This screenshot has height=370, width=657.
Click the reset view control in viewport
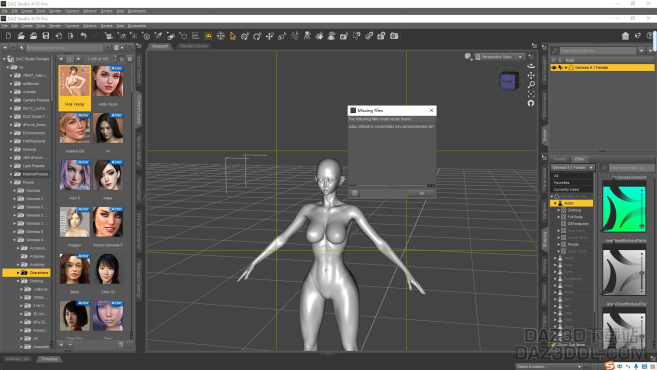531,103
